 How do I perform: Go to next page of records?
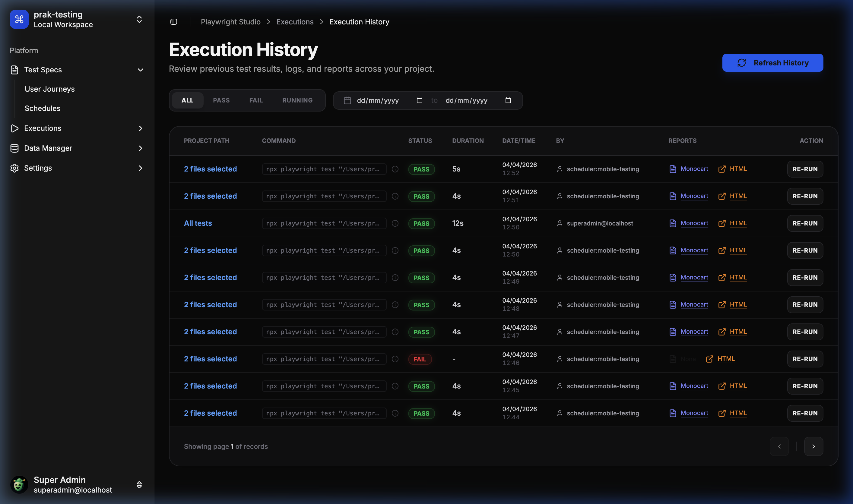point(813,446)
